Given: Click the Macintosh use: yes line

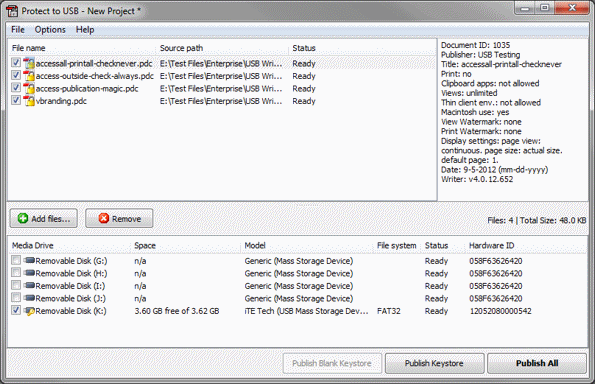Looking at the screenshot, I should click(475, 112).
